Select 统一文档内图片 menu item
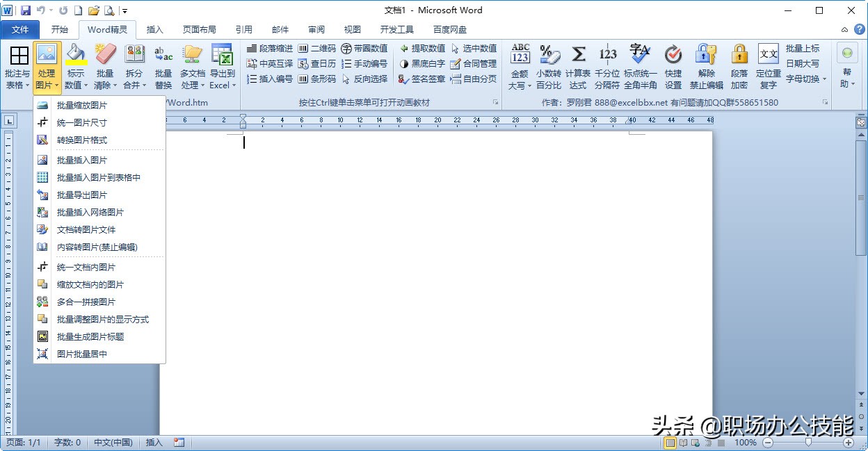Screen dimensions: 868x451 99,268
